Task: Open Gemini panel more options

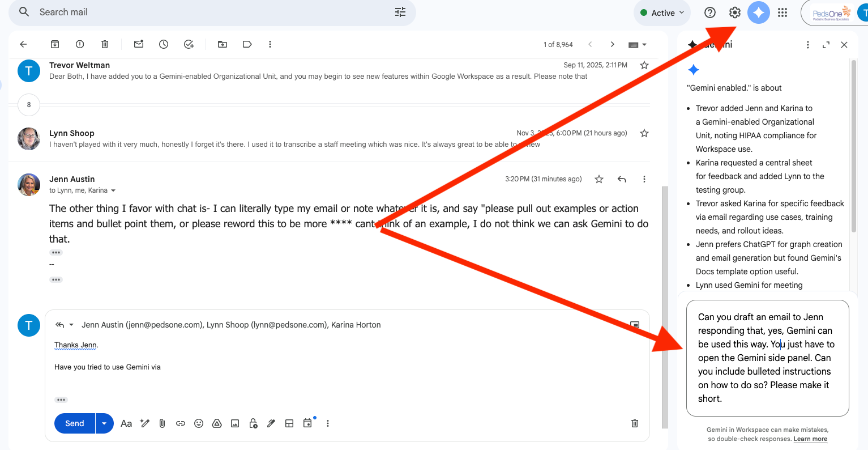Action: tap(808, 45)
